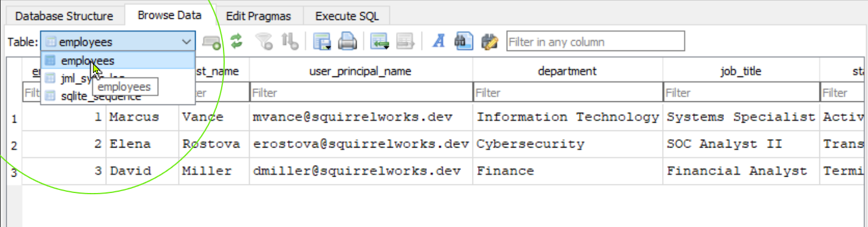
Task: Click the job_title column filter box
Action: (741, 93)
